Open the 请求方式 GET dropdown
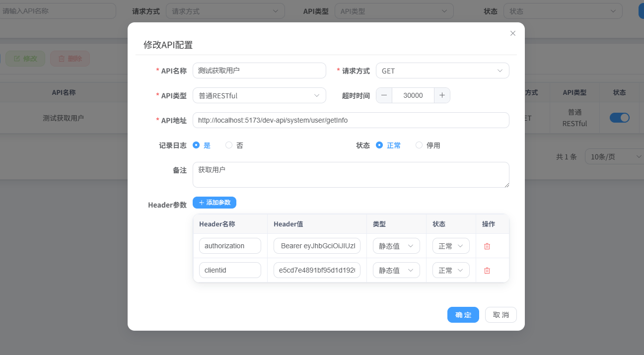The width and height of the screenshot is (644, 355). coord(442,71)
